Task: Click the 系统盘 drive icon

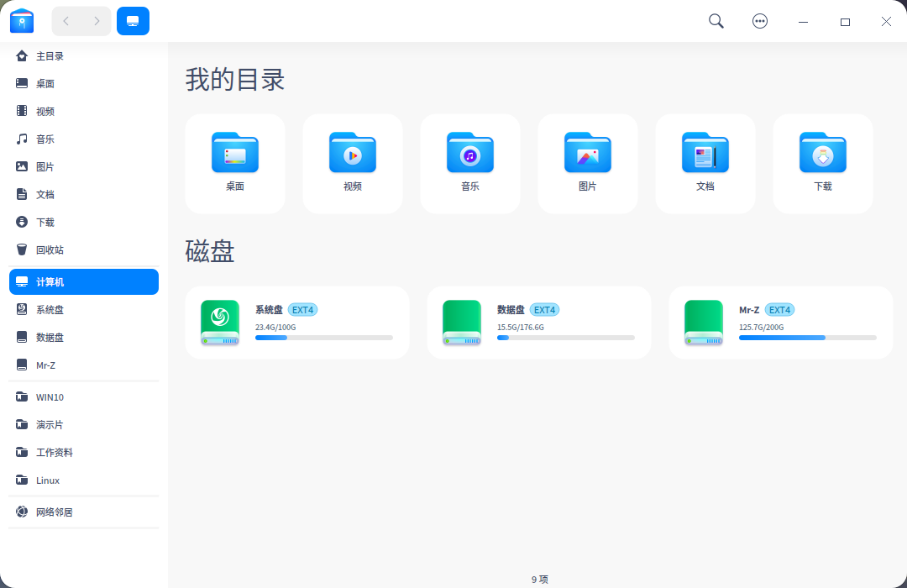Action: pyautogui.click(x=220, y=323)
